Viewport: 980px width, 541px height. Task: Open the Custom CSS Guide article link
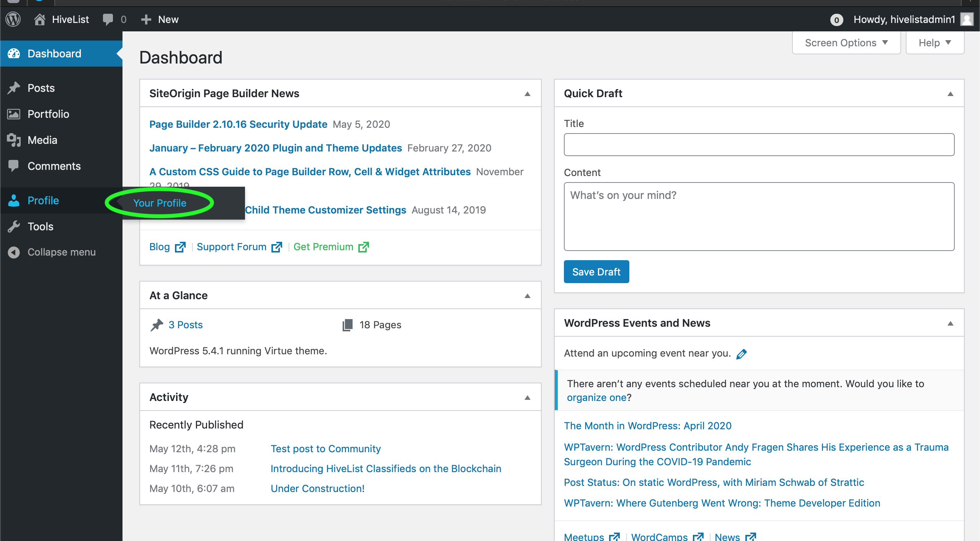click(310, 172)
